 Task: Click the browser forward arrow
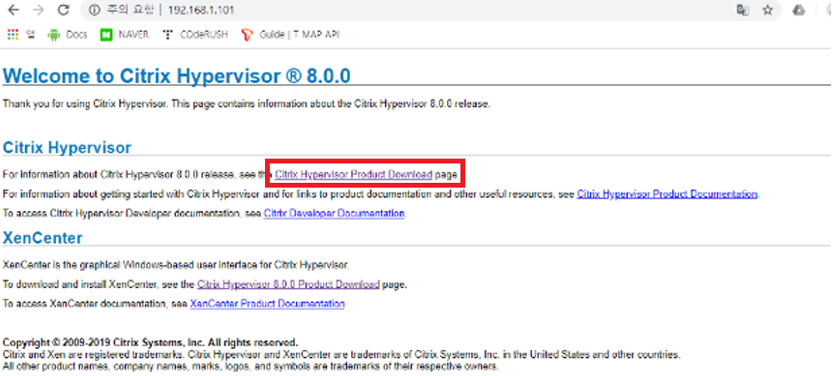(39, 10)
